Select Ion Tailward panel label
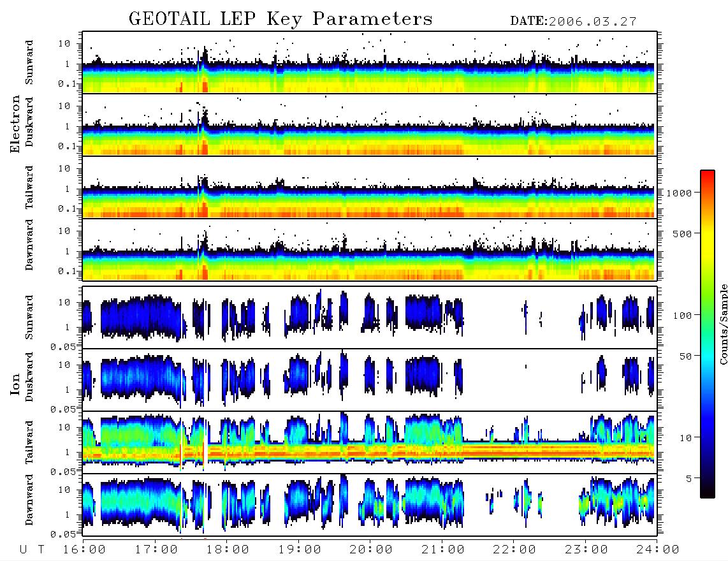The height and width of the screenshot is (561, 728). click(x=29, y=442)
